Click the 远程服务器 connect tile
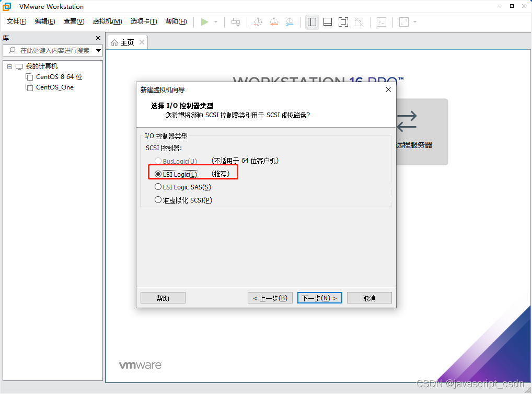532x394 pixels. click(x=422, y=132)
